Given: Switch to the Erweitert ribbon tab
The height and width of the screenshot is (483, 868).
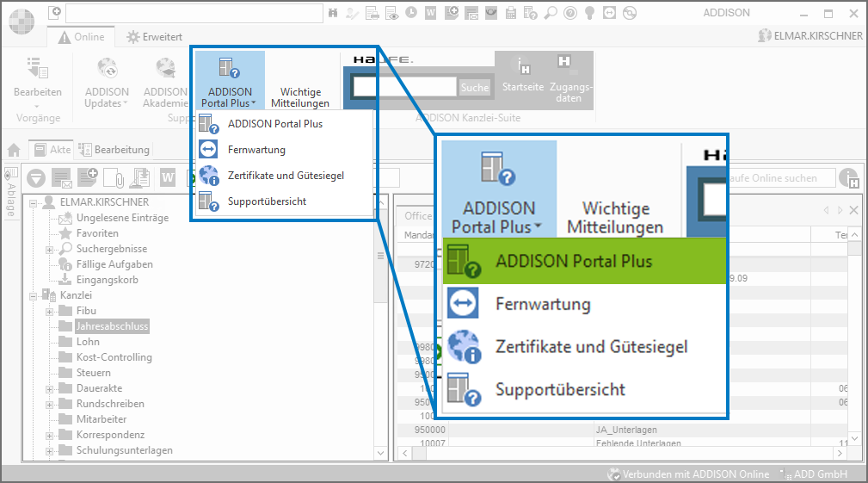Looking at the screenshot, I should pyautogui.click(x=153, y=37).
